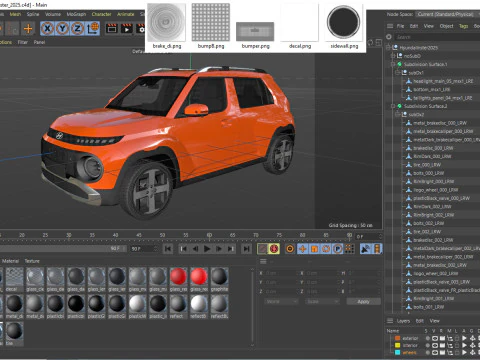Open the viewport Filter menu

coord(22,42)
